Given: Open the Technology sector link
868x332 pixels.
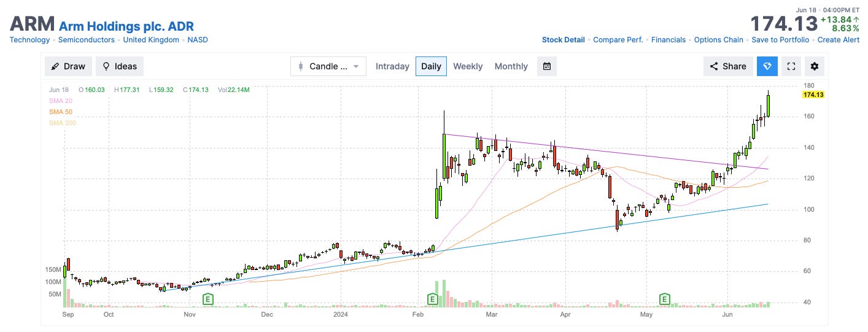Looking at the screenshot, I should coord(29,40).
